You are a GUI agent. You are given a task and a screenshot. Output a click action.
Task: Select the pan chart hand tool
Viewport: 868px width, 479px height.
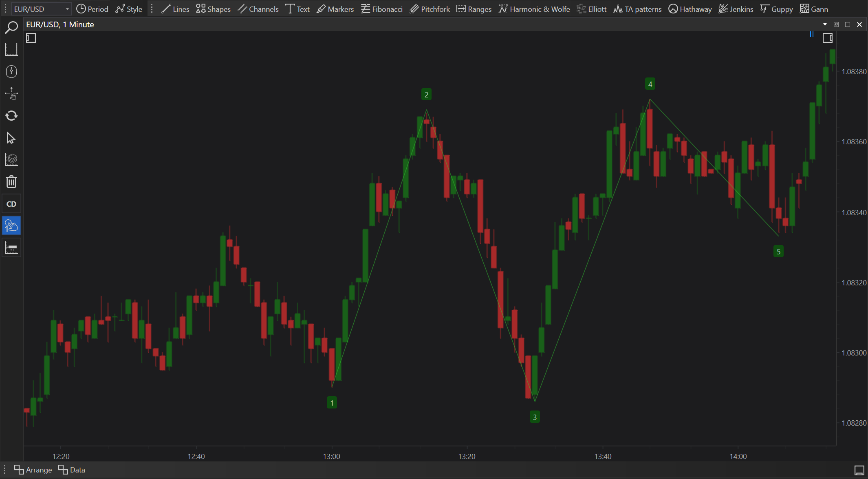click(11, 94)
